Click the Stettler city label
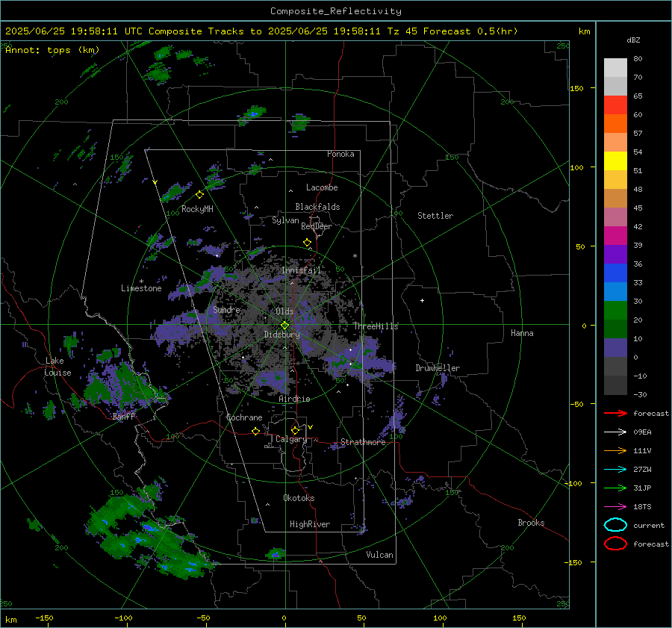 435,216
